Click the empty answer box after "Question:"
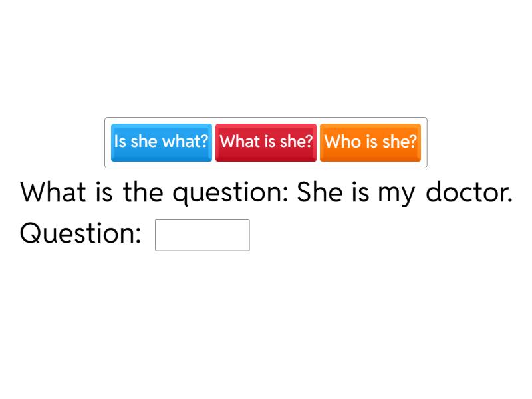The height and width of the screenshot is (399, 532). (x=202, y=235)
